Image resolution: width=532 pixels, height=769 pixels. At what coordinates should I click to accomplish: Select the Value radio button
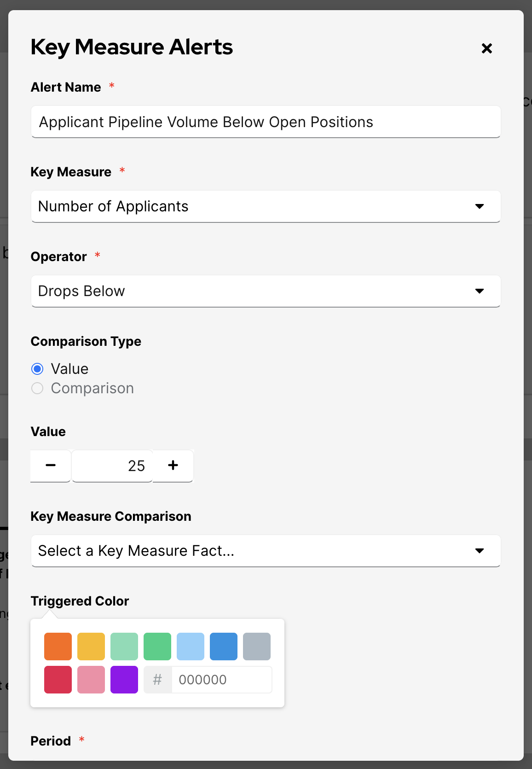coord(37,369)
